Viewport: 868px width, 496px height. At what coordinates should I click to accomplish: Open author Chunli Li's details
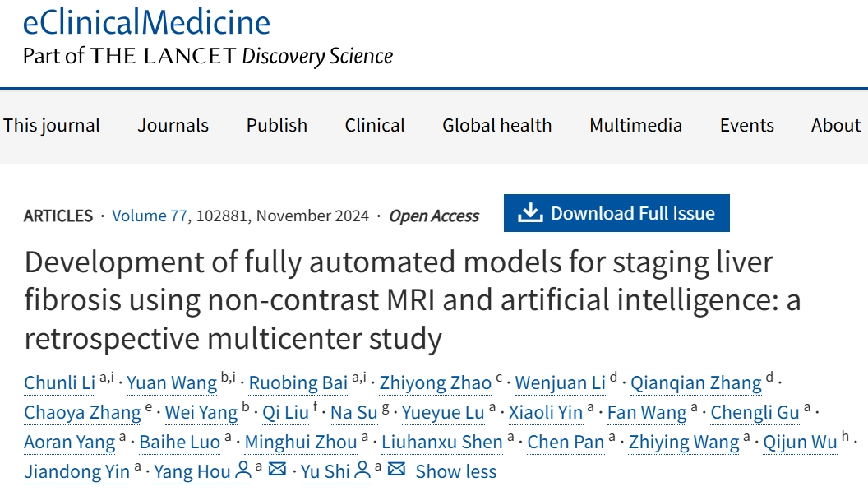[x=60, y=383]
